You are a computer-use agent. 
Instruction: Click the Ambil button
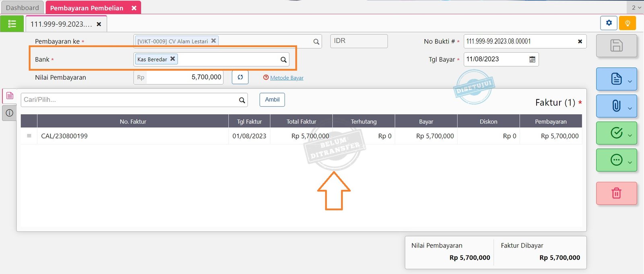click(x=272, y=100)
